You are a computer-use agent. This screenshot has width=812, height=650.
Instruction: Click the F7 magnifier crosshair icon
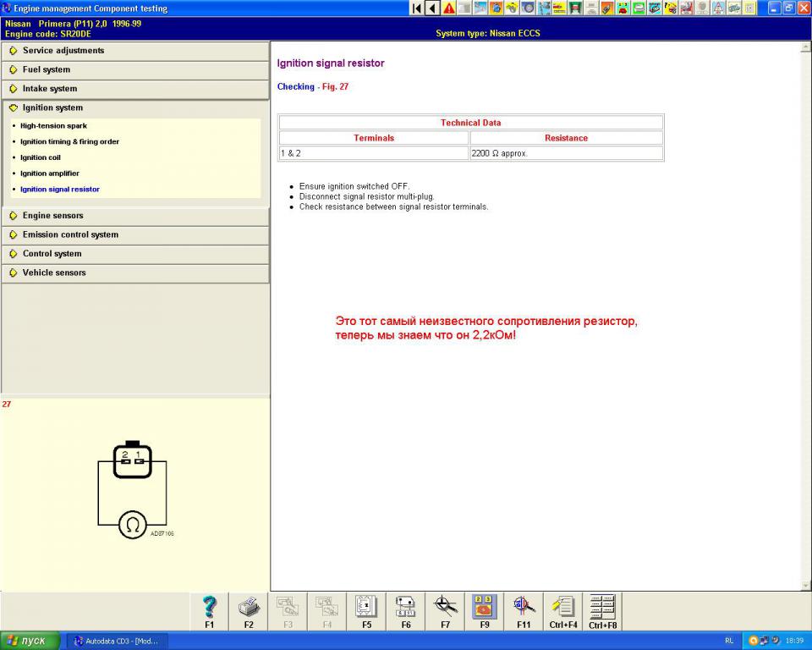446,612
